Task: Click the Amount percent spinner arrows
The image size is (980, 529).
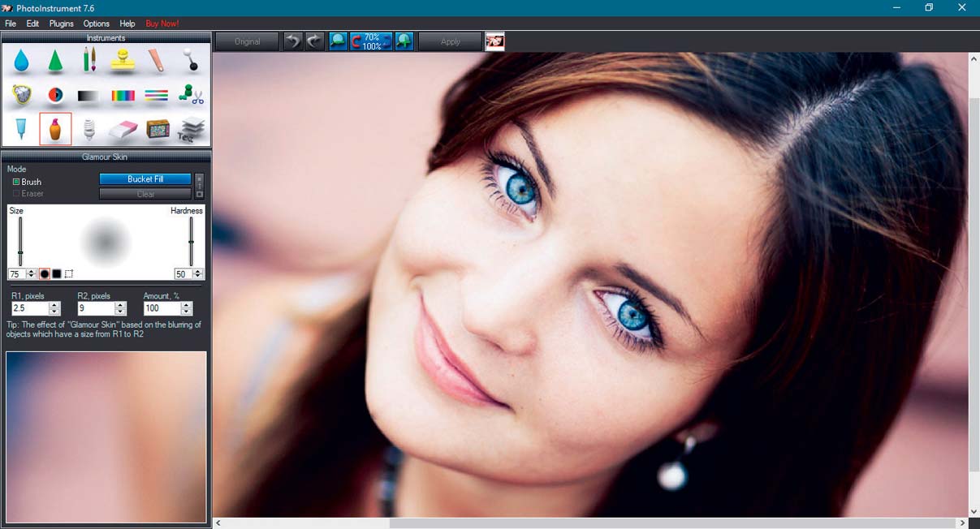Action: (x=187, y=308)
